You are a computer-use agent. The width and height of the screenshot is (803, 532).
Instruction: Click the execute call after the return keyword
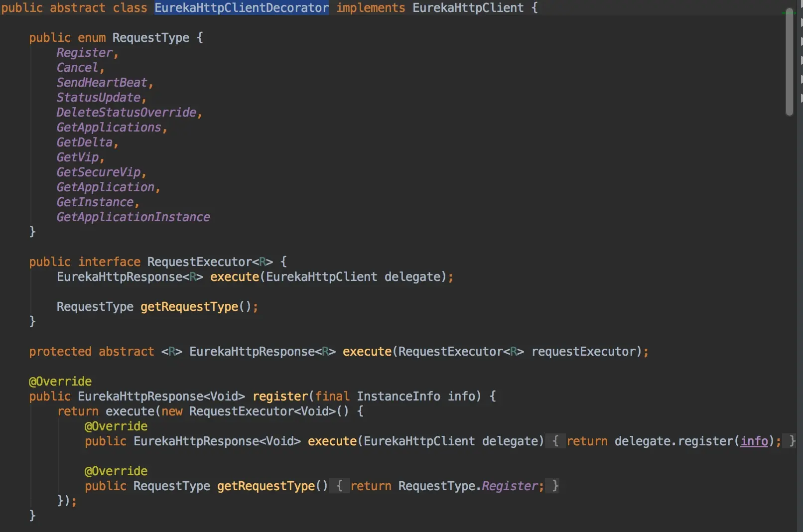130,411
